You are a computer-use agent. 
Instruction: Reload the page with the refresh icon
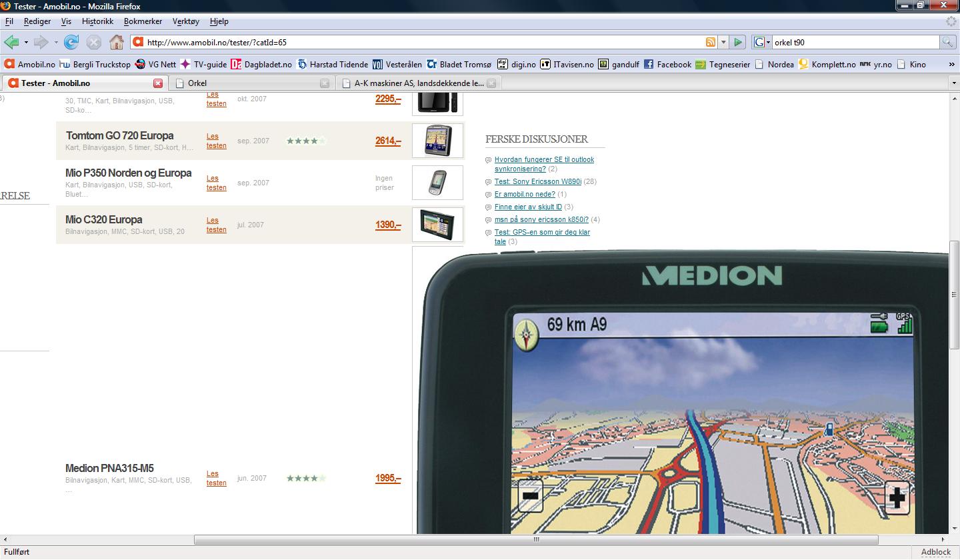[x=71, y=42]
